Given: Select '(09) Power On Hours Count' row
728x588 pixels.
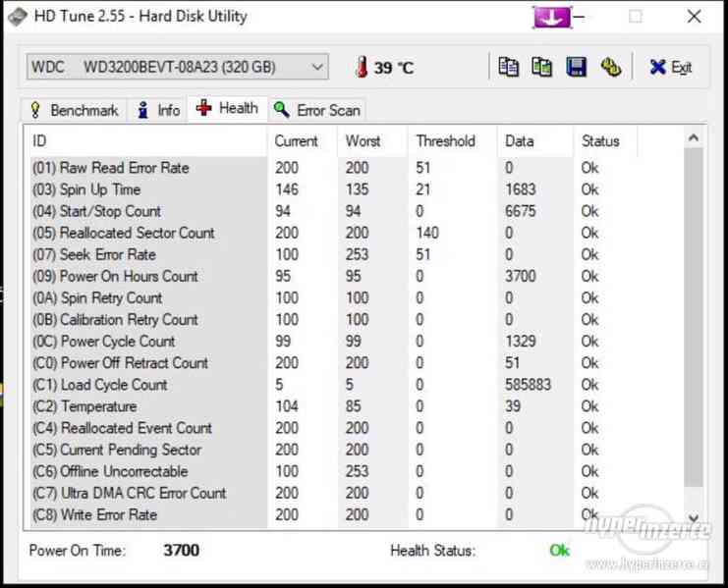Looking at the screenshot, I should tap(334, 277).
